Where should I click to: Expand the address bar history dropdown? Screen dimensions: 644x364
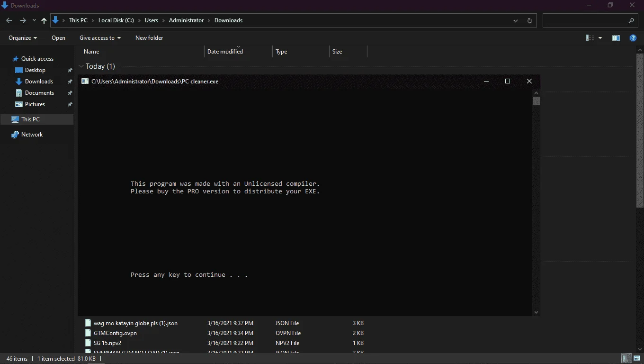click(x=516, y=20)
